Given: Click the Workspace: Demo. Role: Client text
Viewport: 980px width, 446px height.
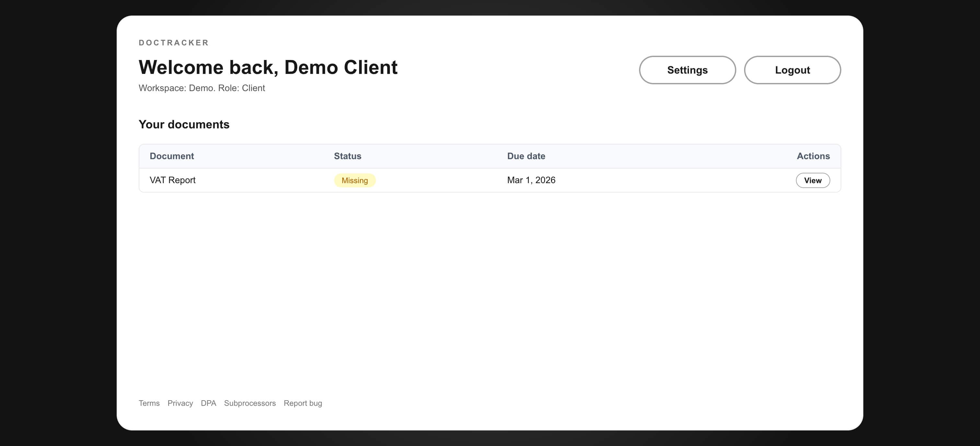Looking at the screenshot, I should tap(202, 88).
